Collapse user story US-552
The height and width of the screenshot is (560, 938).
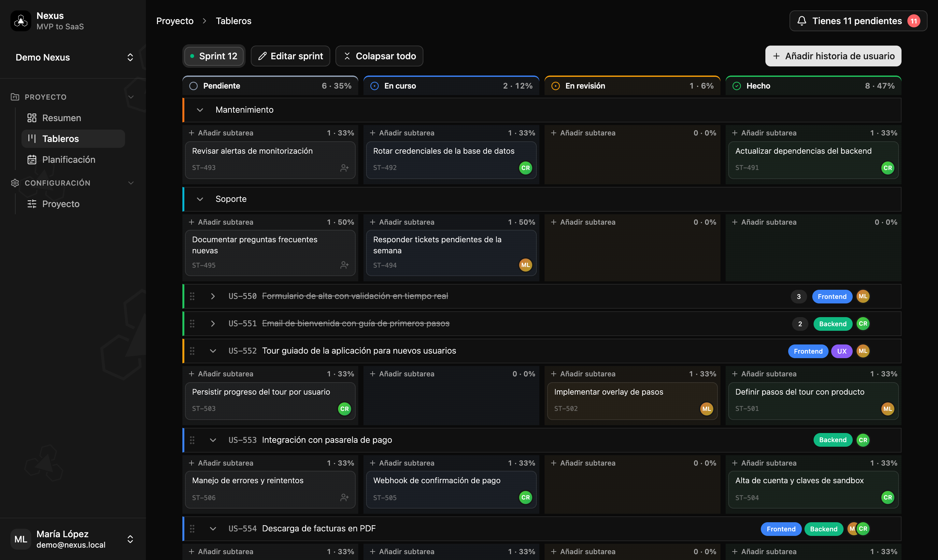(213, 351)
